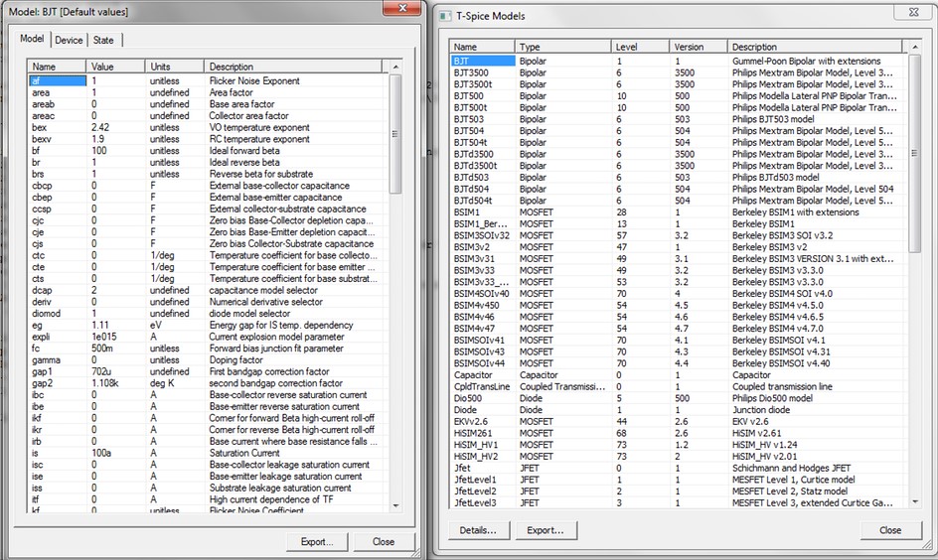Sort parameters by Value column header
Image resolution: width=938 pixels, height=560 pixels.
pos(115,67)
